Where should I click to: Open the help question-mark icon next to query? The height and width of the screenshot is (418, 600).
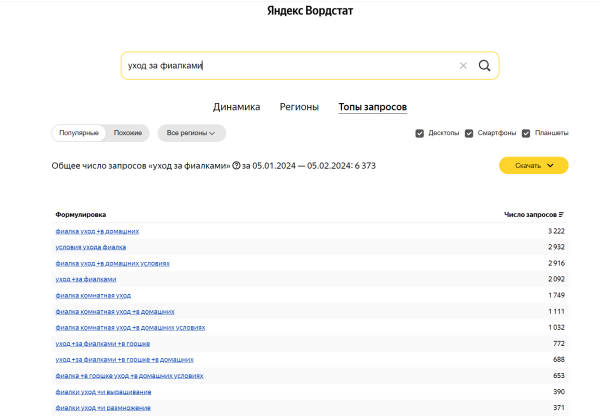click(236, 166)
